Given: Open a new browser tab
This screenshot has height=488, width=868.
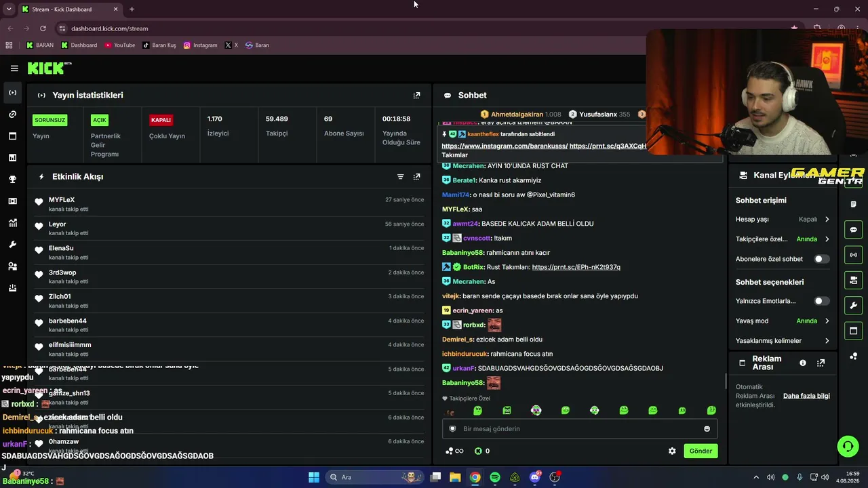Looking at the screenshot, I should pyautogui.click(x=132, y=9).
